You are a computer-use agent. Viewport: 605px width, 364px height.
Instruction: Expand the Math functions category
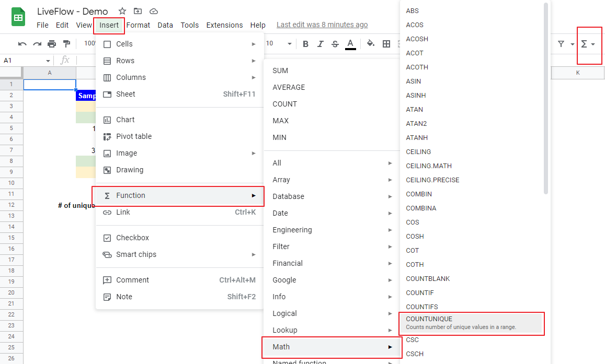tap(332, 347)
